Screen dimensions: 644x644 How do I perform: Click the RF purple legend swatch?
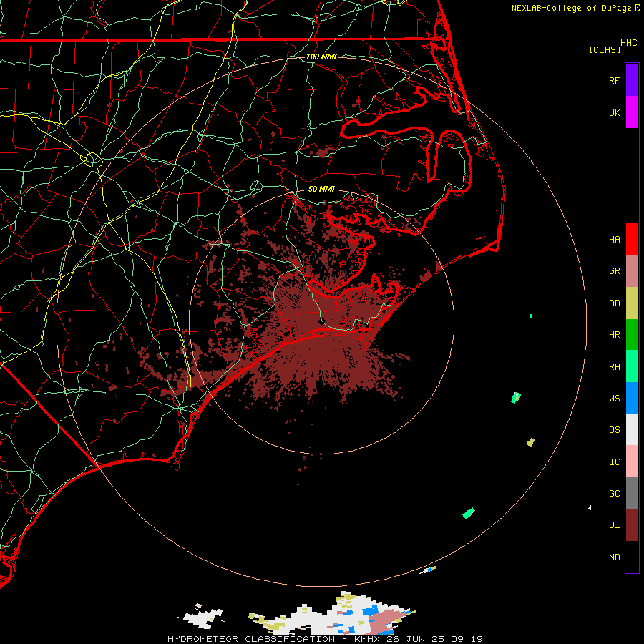pos(632,80)
